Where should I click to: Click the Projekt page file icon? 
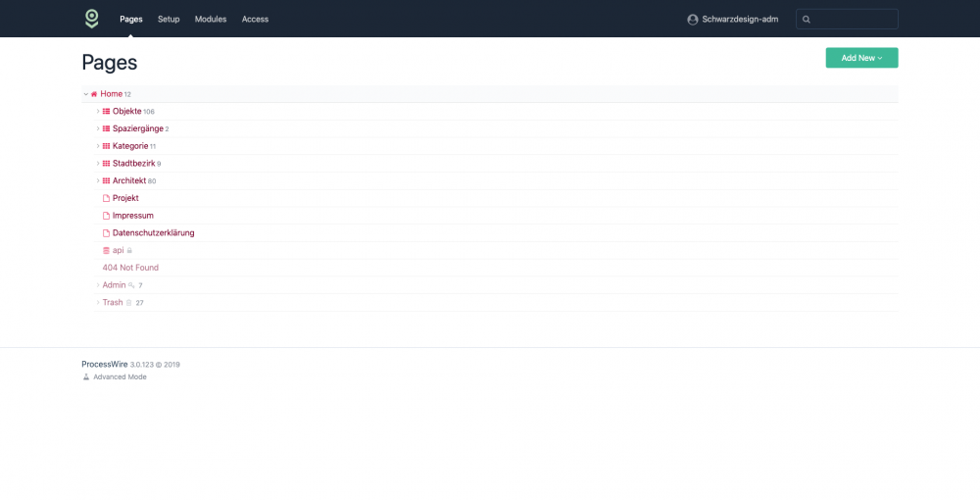click(x=106, y=198)
